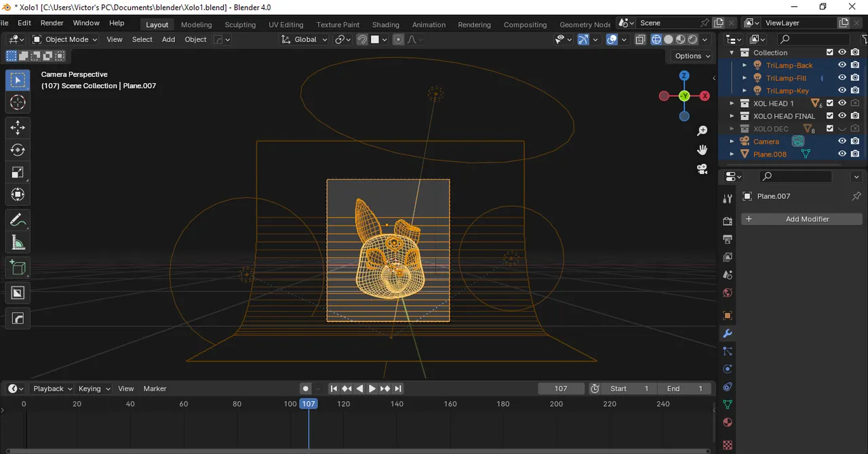Pin the Plane.007 properties context

856,197
